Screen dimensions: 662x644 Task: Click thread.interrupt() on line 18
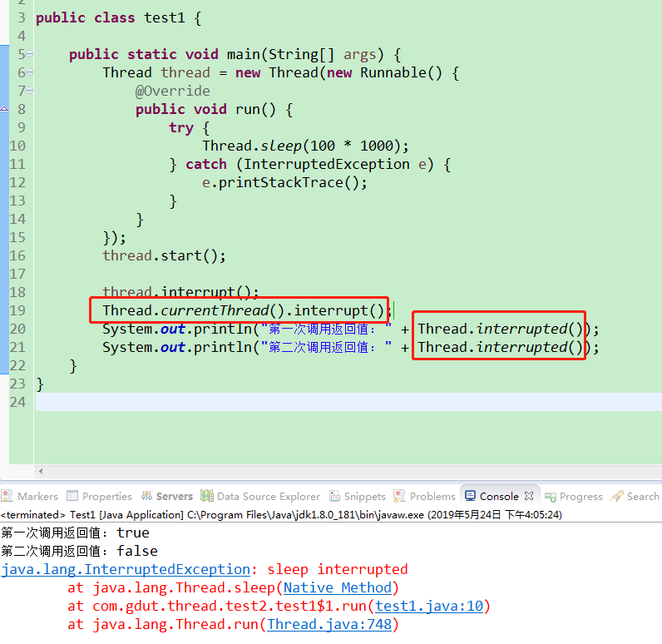pos(180,292)
